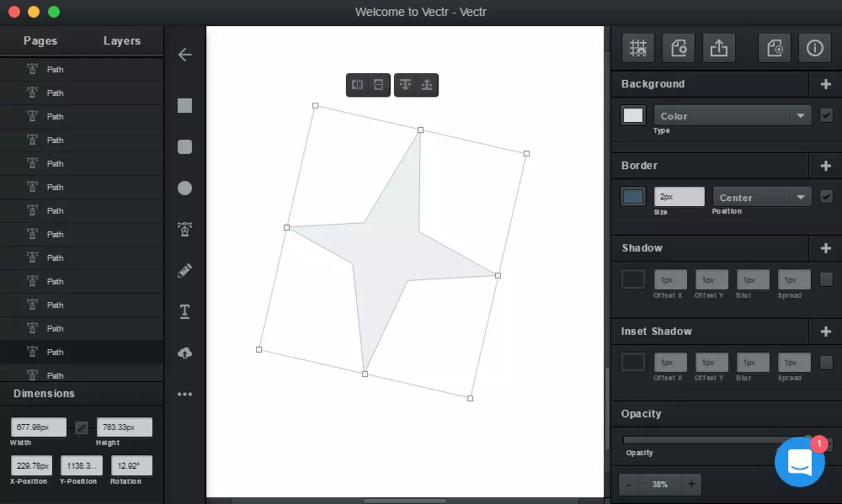Select the Rectangle tool

[x=185, y=106]
